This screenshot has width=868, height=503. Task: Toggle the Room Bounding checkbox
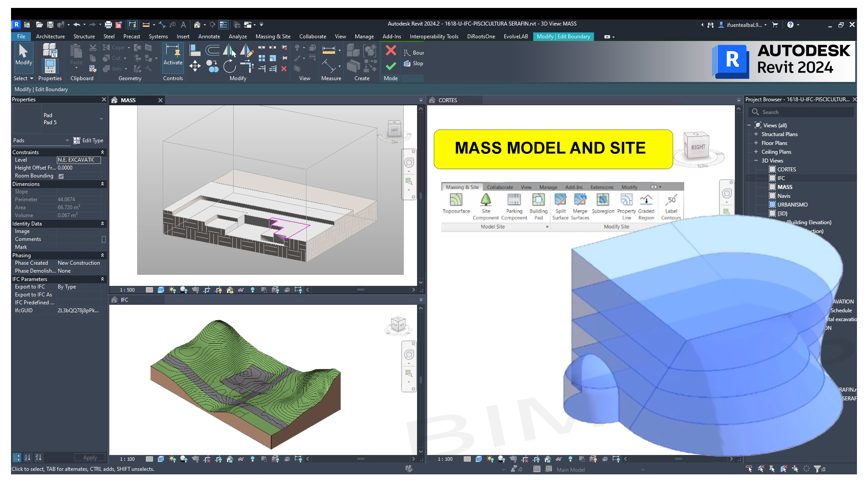pos(61,176)
